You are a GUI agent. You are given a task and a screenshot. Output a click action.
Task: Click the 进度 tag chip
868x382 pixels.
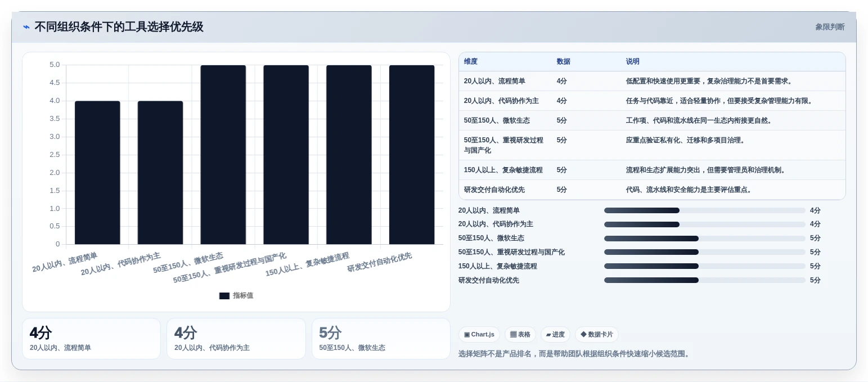pyautogui.click(x=555, y=335)
